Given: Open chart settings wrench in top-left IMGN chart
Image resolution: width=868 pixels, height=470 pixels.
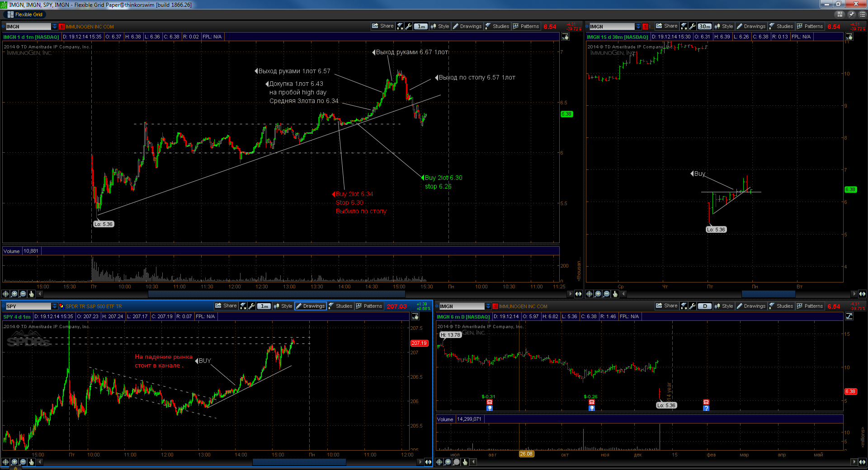Looking at the screenshot, I should click(409, 26).
